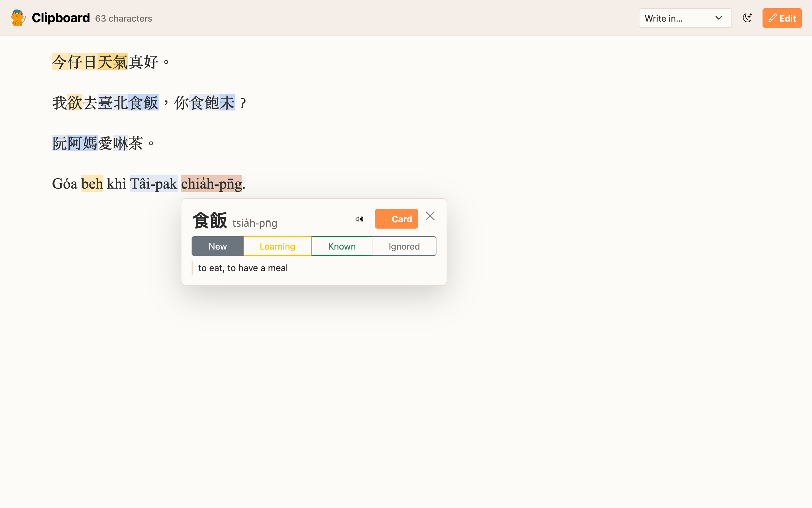Click the Clipboard mascot logo icon
Screen dimensions: 812x508
[18, 18]
